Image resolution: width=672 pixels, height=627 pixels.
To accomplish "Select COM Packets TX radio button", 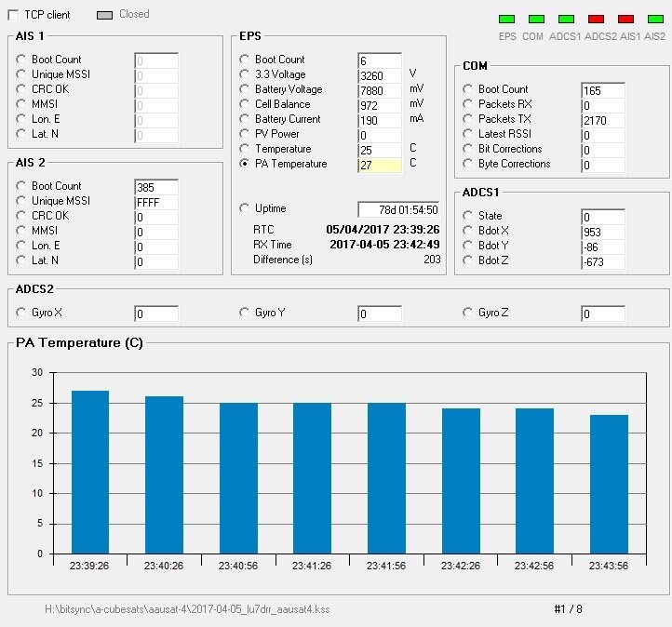I will click(467, 119).
